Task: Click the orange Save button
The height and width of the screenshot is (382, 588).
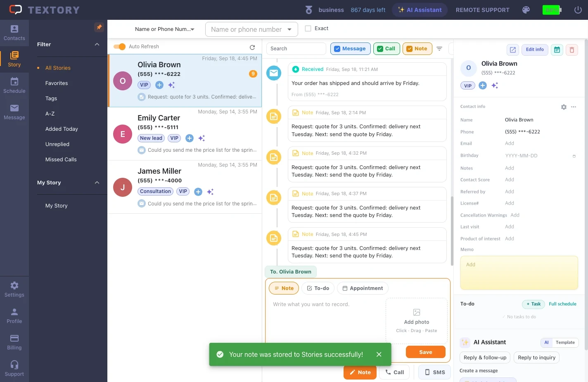Action: tap(426, 352)
